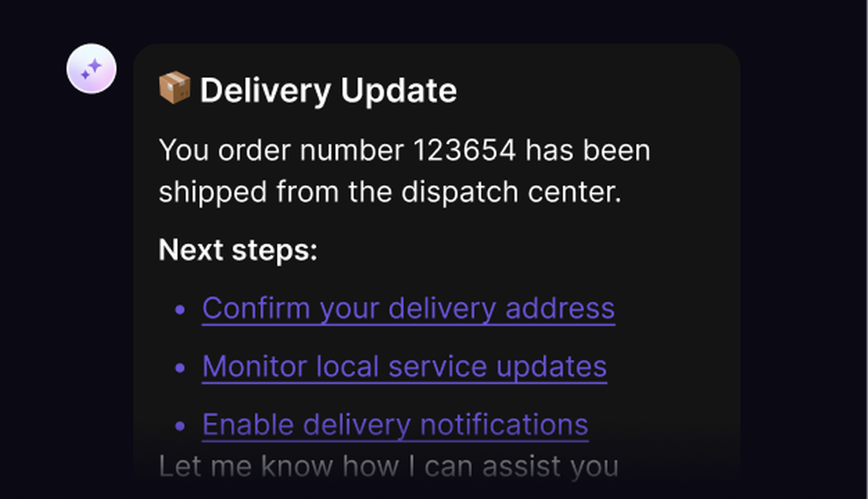
Task: Click the "Next steps:" label
Action: coord(238,250)
